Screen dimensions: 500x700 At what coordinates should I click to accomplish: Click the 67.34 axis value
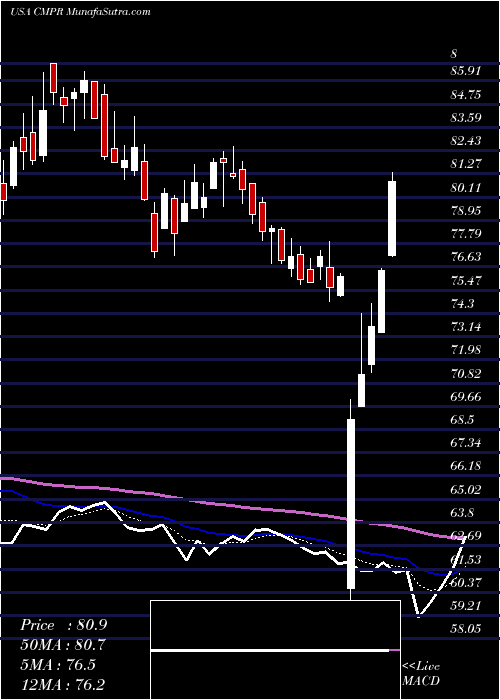[466, 443]
